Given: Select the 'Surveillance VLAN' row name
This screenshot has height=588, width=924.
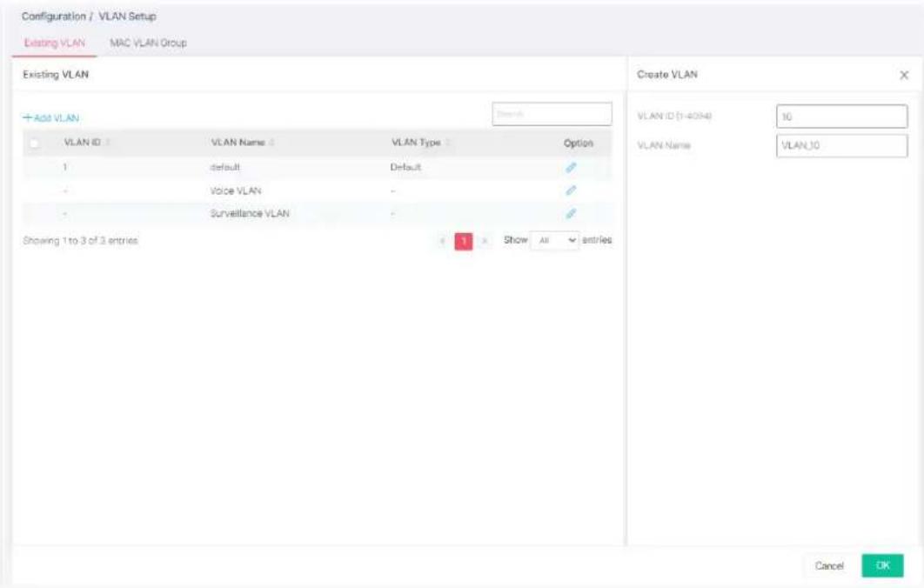Looking at the screenshot, I should click(250, 213).
